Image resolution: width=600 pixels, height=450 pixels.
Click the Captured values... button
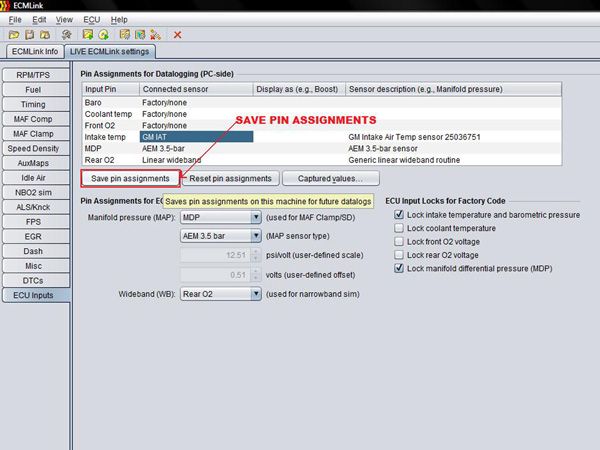point(331,178)
